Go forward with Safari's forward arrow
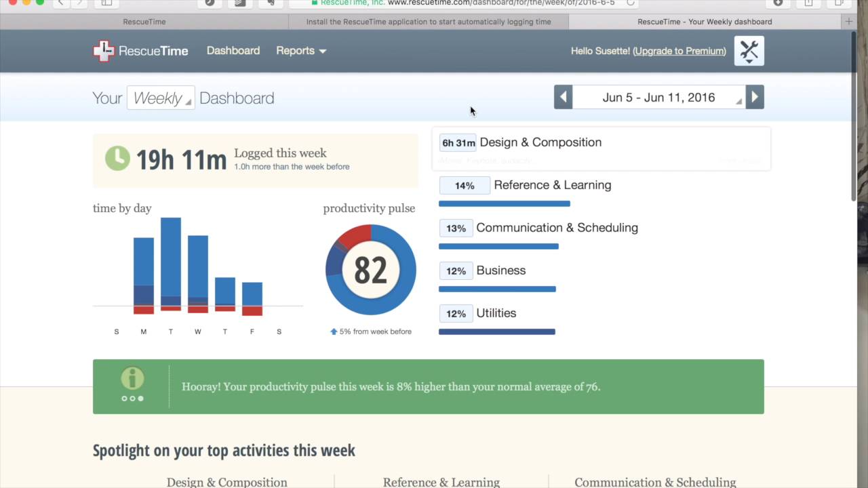This screenshot has width=868, height=488. point(78,3)
